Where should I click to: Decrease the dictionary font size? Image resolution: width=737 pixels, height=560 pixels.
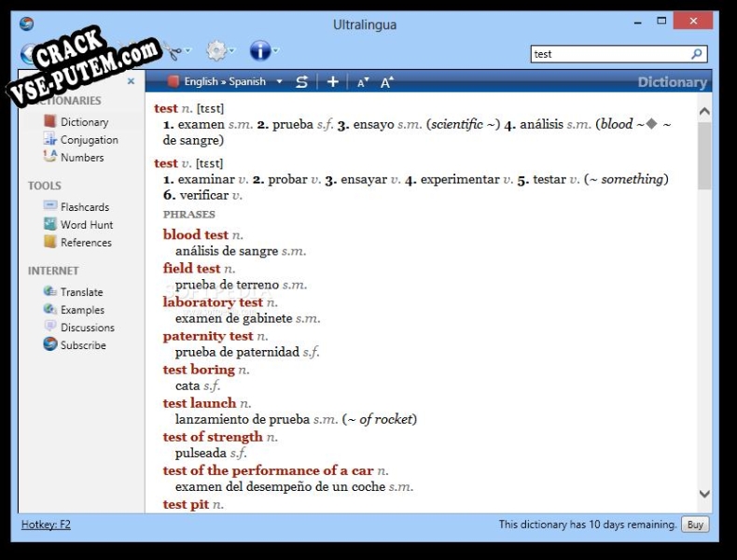coord(363,82)
